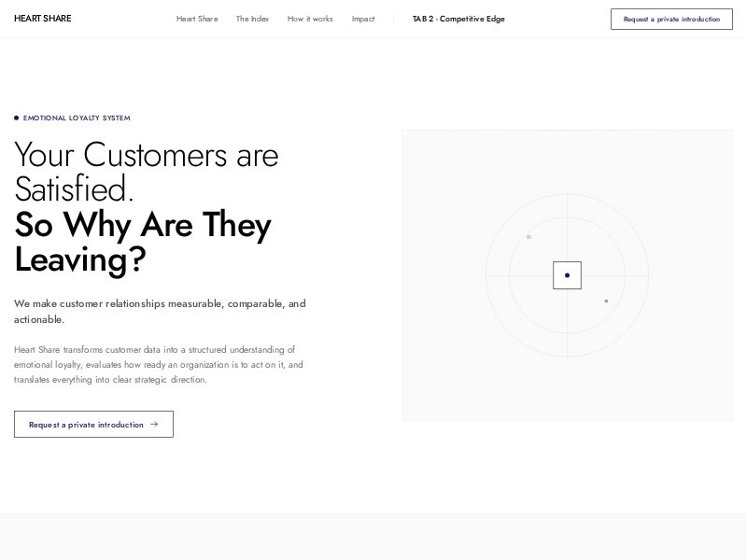Click the dark bullet beside Emotional Loyalty System

[17, 119]
